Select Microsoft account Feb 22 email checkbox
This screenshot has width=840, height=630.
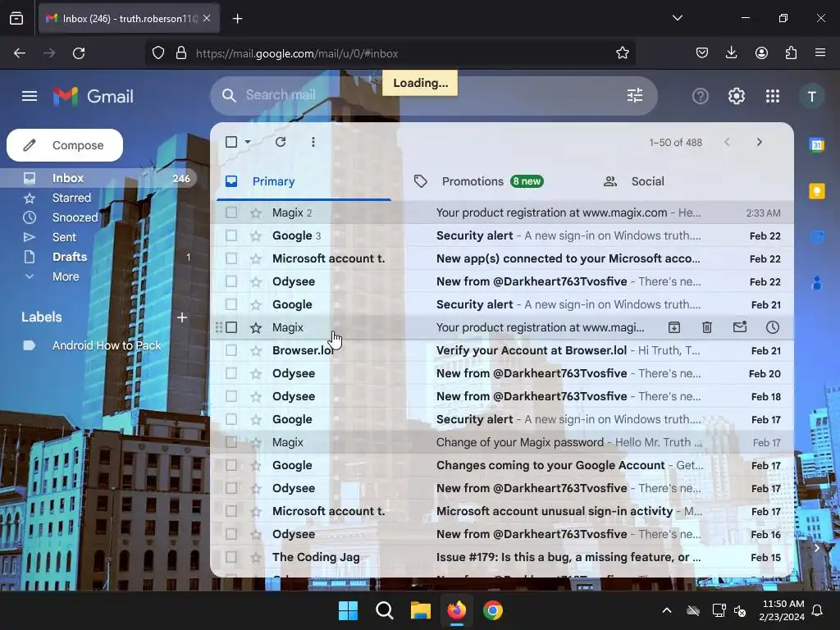tap(231, 258)
